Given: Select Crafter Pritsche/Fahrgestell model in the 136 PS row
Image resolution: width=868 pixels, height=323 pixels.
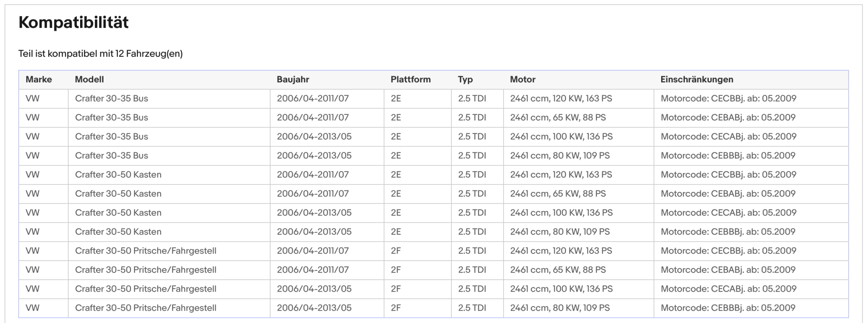Looking at the screenshot, I should coord(146,289).
